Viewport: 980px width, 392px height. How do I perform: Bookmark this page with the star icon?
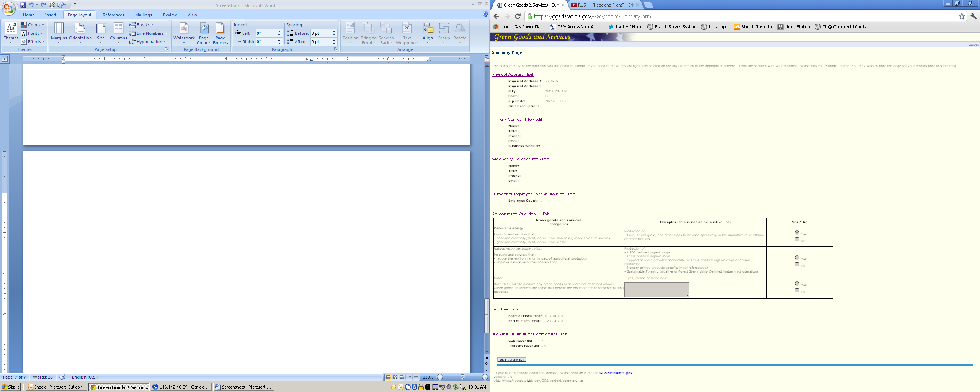[x=962, y=16]
